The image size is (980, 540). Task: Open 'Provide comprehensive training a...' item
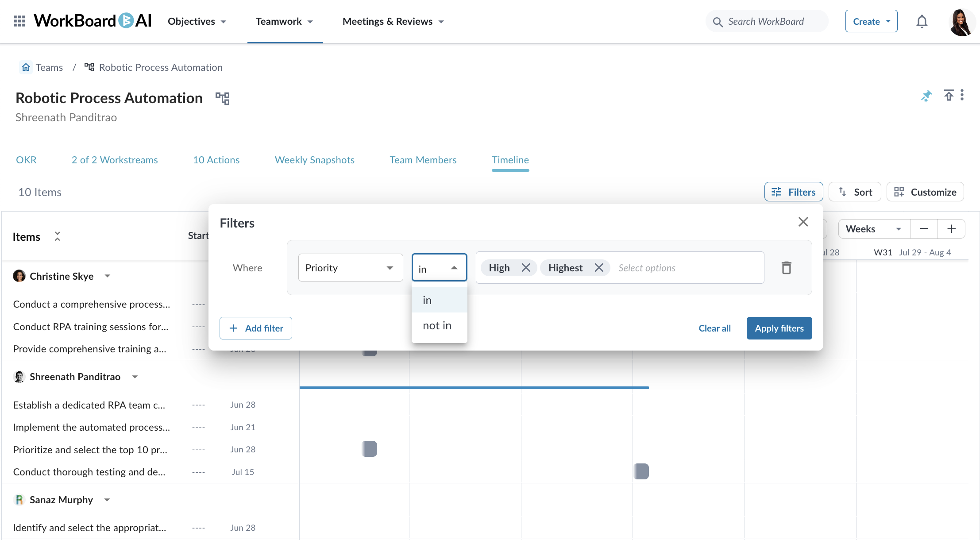point(90,349)
